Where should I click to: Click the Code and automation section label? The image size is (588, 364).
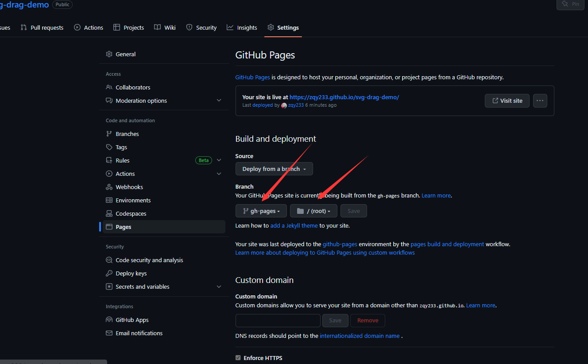click(130, 120)
